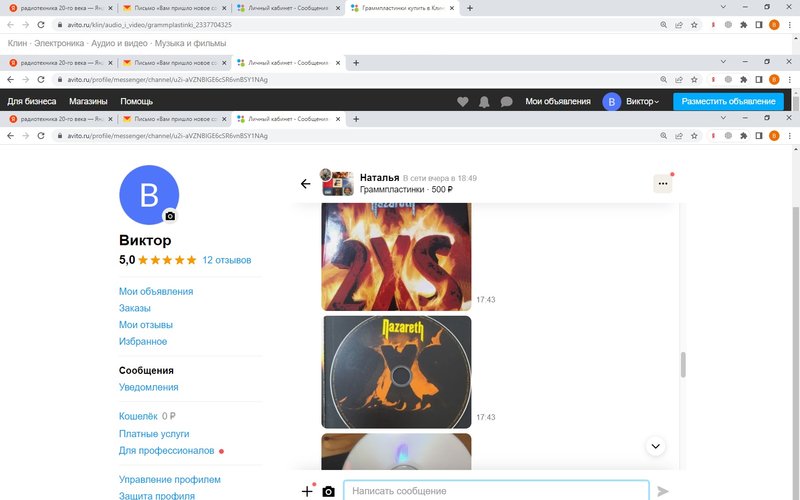Viewport: 800px width, 500px height.
Task: Open Уведомления in the sidebar
Action: (x=148, y=387)
